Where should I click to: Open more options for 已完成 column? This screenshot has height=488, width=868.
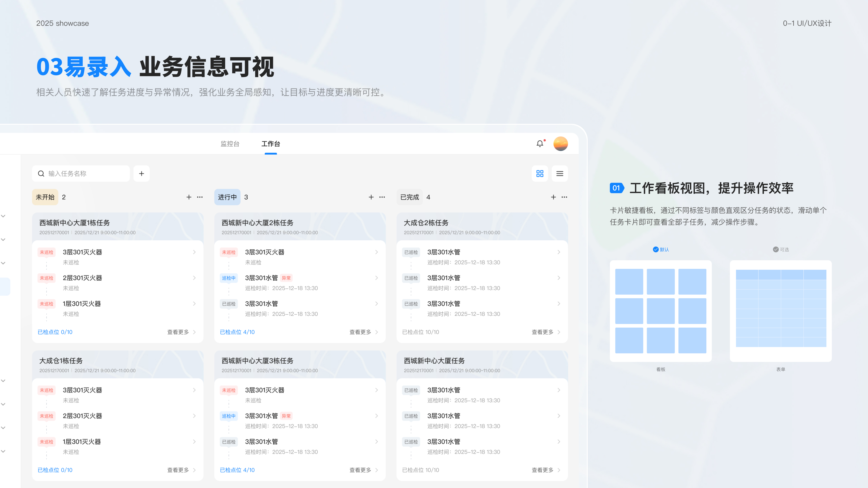(x=564, y=197)
